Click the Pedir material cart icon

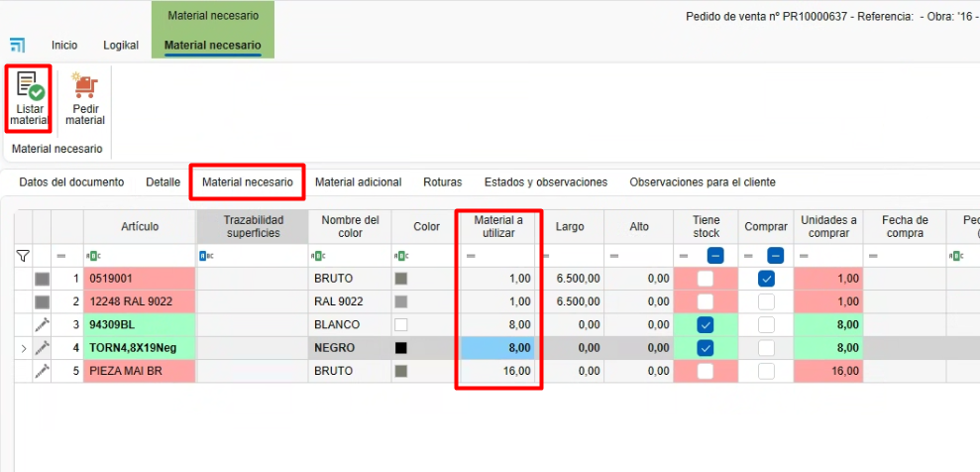pyautogui.click(x=85, y=86)
